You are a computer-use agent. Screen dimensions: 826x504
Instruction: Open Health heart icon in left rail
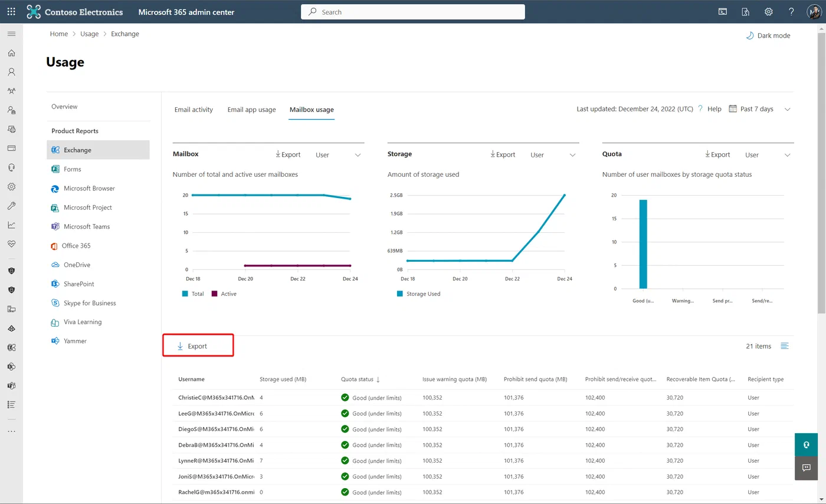(x=11, y=243)
